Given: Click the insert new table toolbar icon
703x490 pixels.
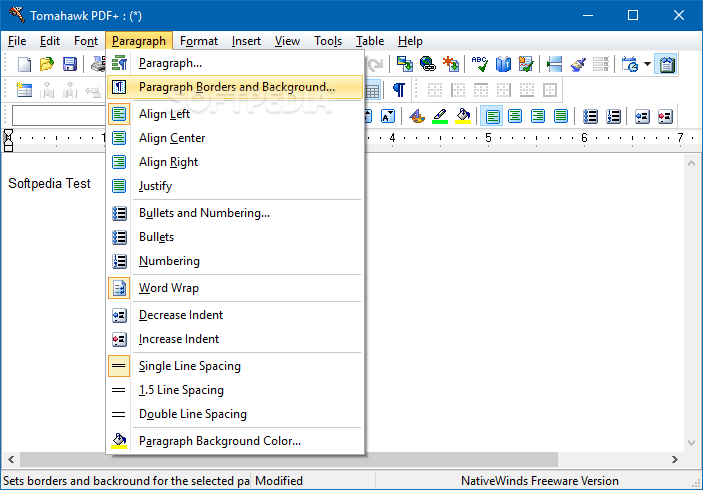Looking at the screenshot, I should (x=24, y=90).
